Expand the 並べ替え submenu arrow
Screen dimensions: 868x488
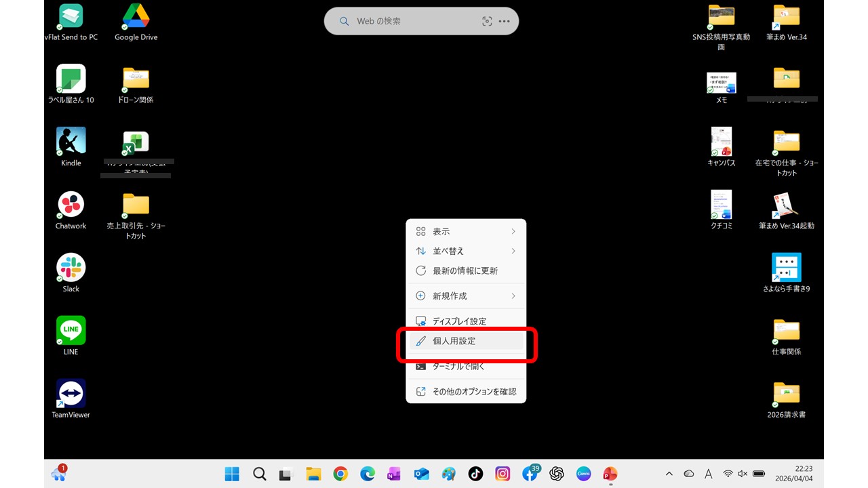pyautogui.click(x=513, y=251)
